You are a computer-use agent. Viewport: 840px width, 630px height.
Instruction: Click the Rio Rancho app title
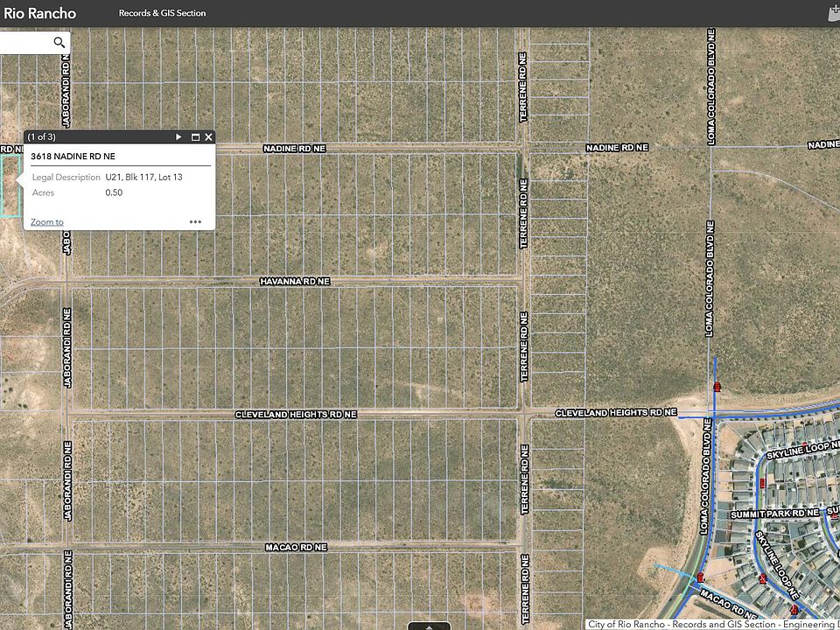click(39, 13)
